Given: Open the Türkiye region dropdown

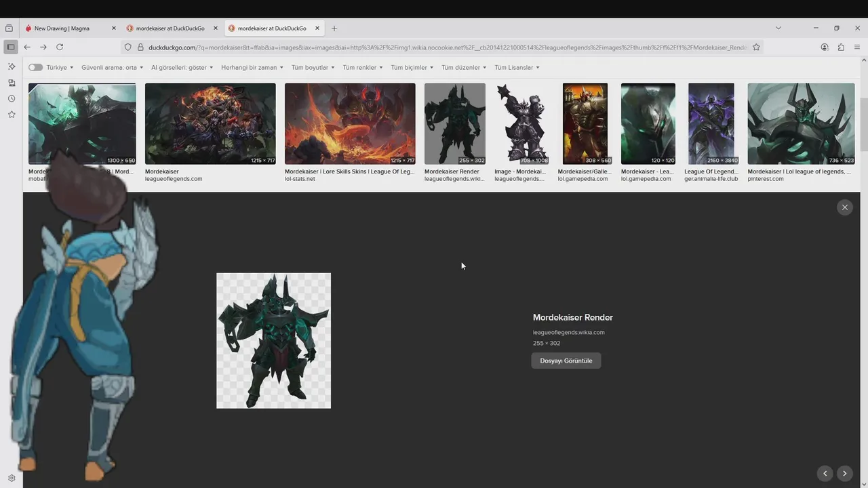Looking at the screenshot, I should pos(60,68).
